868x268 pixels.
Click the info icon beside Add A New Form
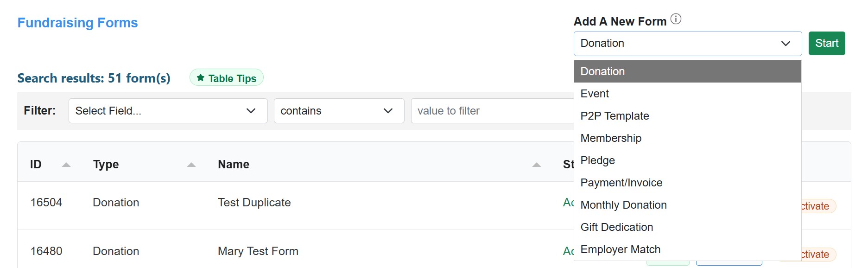pos(676,19)
